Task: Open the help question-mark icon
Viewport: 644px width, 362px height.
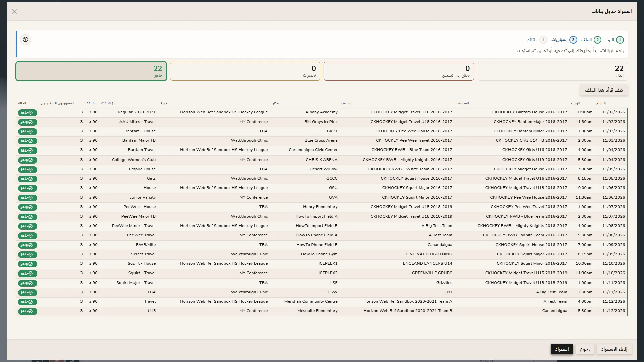Action: click(25, 40)
